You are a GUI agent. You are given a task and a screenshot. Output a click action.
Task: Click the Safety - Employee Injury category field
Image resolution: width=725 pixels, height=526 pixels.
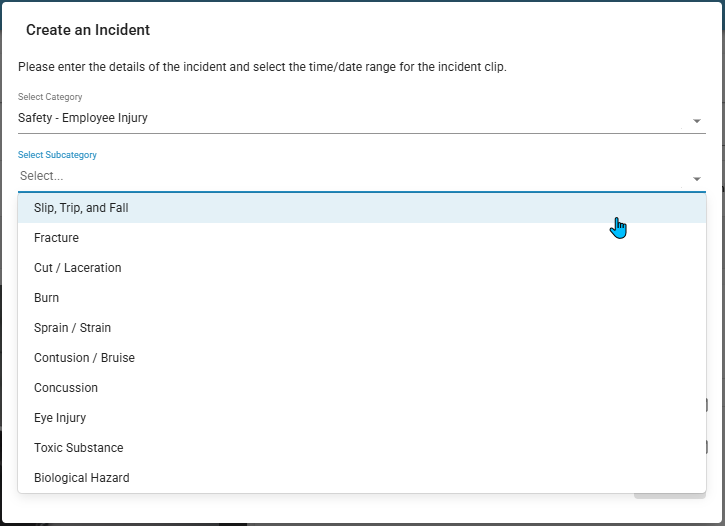click(362, 118)
